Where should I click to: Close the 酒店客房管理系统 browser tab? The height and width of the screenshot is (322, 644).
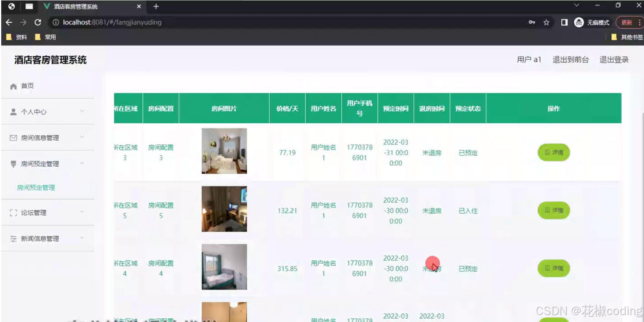(x=139, y=7)
